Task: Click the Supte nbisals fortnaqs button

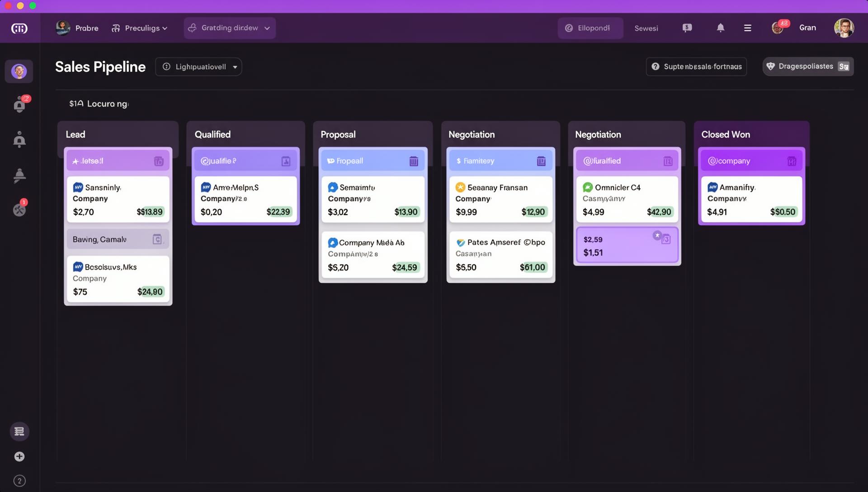Action: [696, 66]
